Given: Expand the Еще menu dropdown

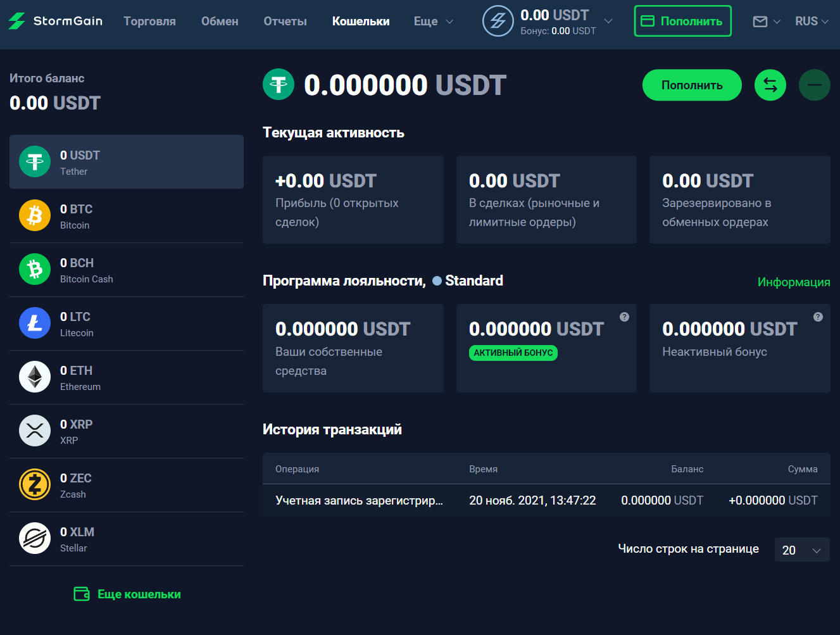Looking at the screenshot, I should [434, 22].
